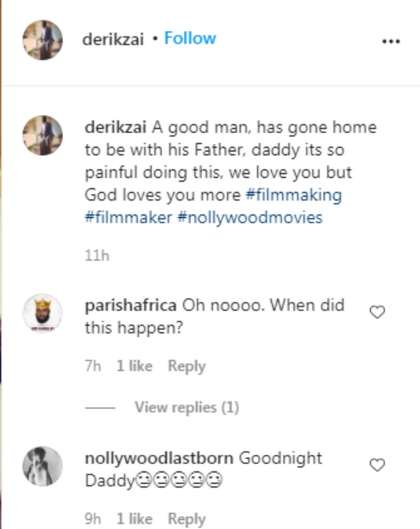
Task: Open parishafrica's profile via username
Action: pyautogui.click(x=130, y=305)
